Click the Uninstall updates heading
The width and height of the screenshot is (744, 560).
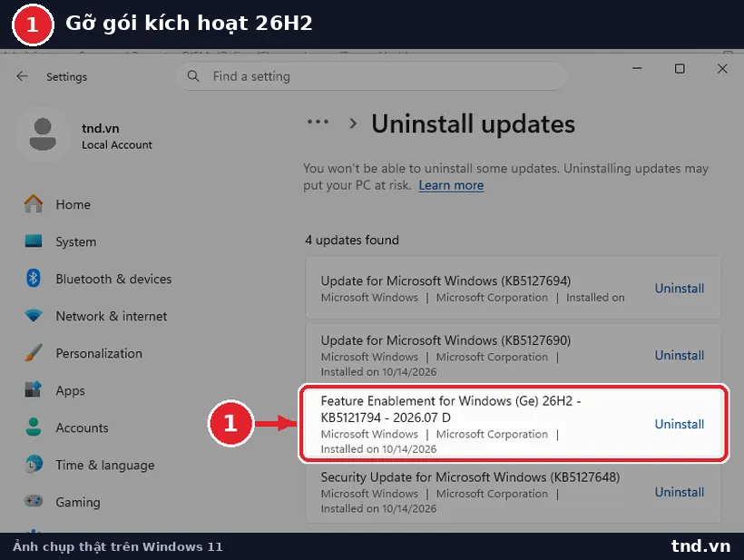click(x=473, y=124)
